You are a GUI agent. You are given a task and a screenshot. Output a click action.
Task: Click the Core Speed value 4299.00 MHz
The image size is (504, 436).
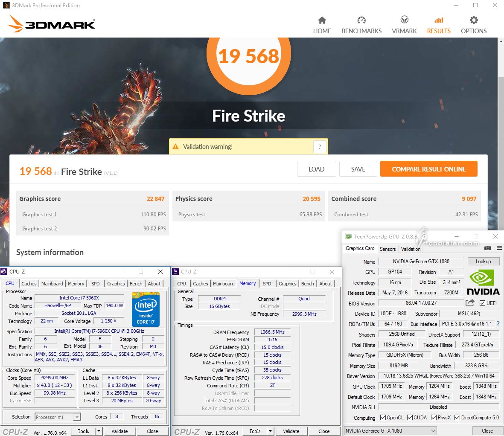55,378
